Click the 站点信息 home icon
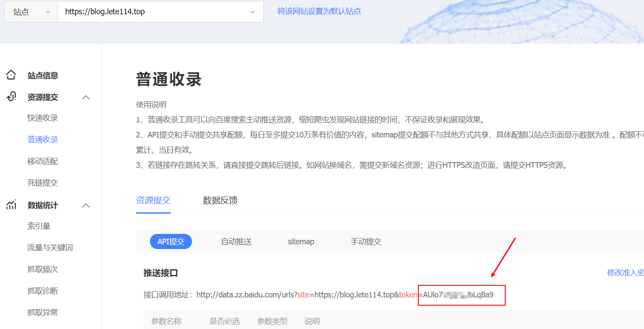 11,75
